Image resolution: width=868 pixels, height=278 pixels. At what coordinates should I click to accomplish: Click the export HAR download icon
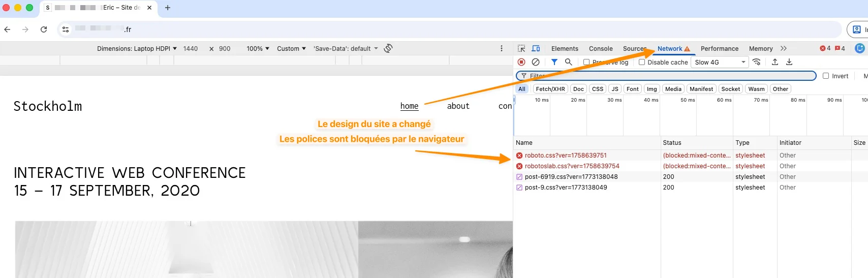(789, 62)
